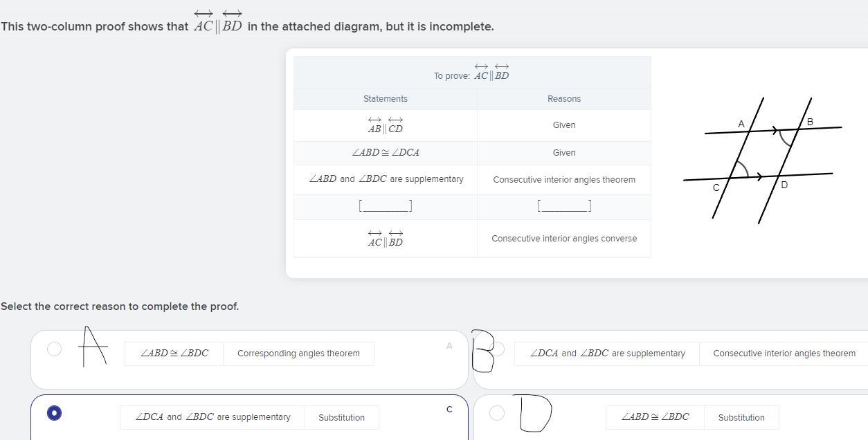Screen dimensions: 868x440
Task: Click Substitution reason in option C
Action: 341,418
